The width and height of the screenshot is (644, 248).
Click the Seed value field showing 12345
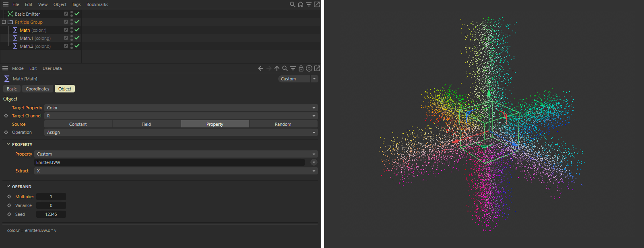point(51,214)
